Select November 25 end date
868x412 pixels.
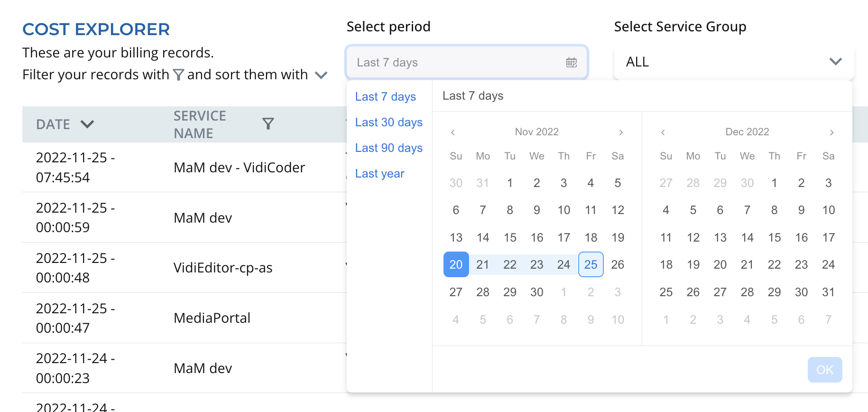coord(591,265)
